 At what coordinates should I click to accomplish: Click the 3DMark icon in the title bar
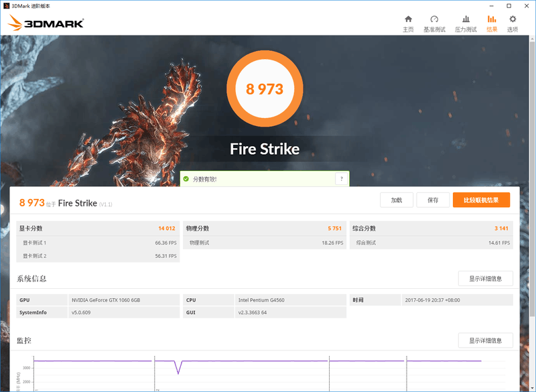click(x=7, y=5)
